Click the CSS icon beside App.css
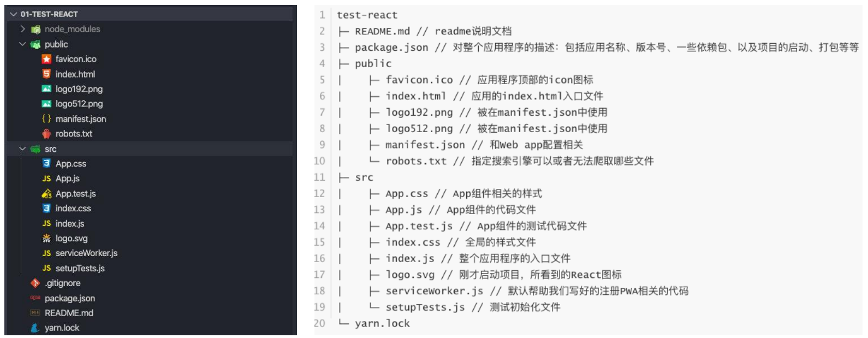 (x=47, y=163)
